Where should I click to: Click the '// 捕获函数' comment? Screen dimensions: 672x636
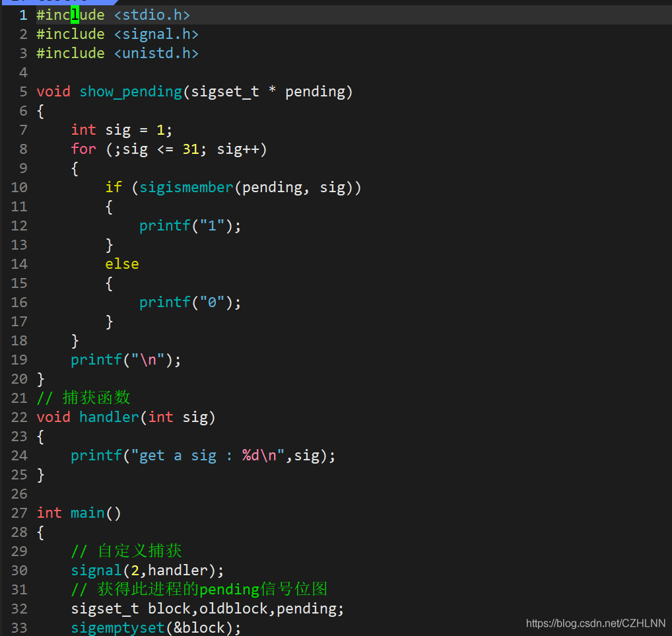coord(84,398)
